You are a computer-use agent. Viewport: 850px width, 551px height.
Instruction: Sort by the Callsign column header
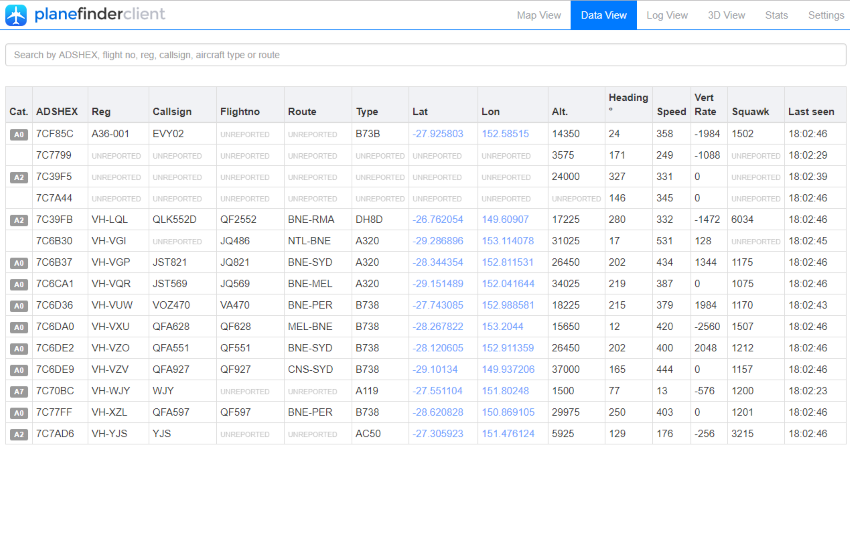[169, 112]
